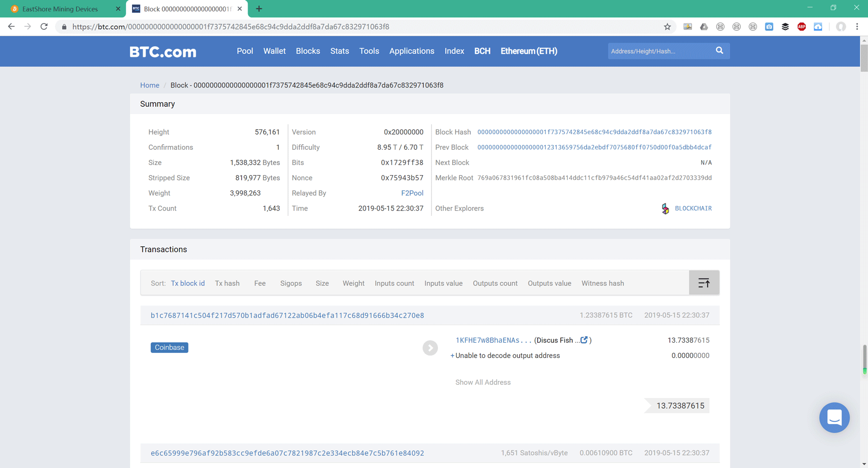Open the user profile avatar icon

point(841,27)
